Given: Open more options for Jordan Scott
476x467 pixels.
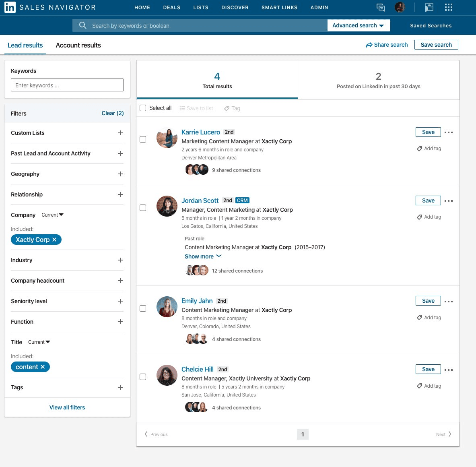Looking at the screenshot, I should click(448, 201).
